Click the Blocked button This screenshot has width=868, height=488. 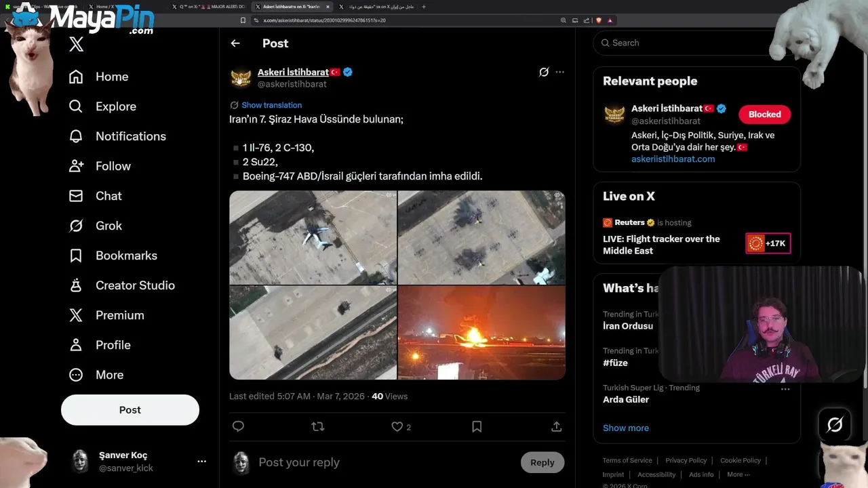click(x=765, y=115)
